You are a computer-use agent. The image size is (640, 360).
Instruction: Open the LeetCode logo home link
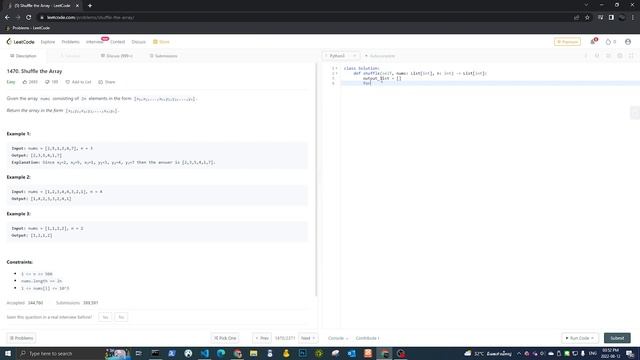click(x=20, y=42)
